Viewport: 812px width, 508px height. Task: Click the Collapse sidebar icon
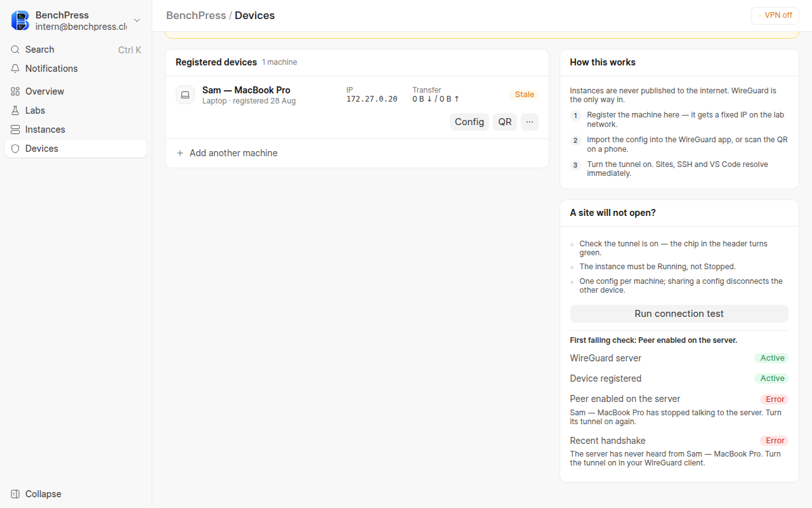[x=15, y=494]
